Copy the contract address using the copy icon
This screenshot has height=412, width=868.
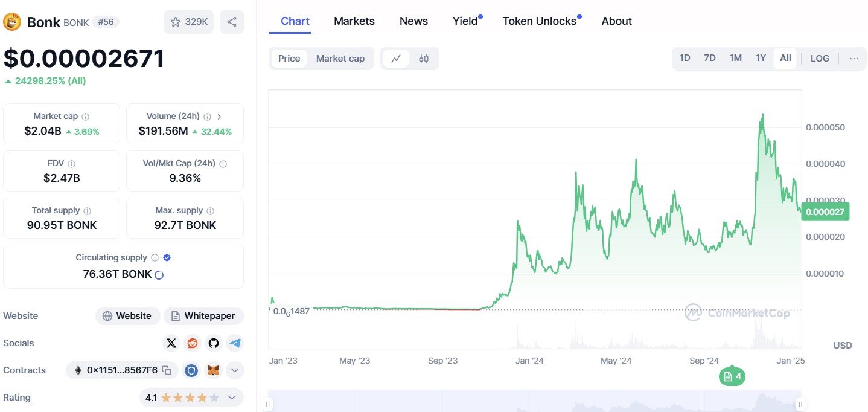166,370
